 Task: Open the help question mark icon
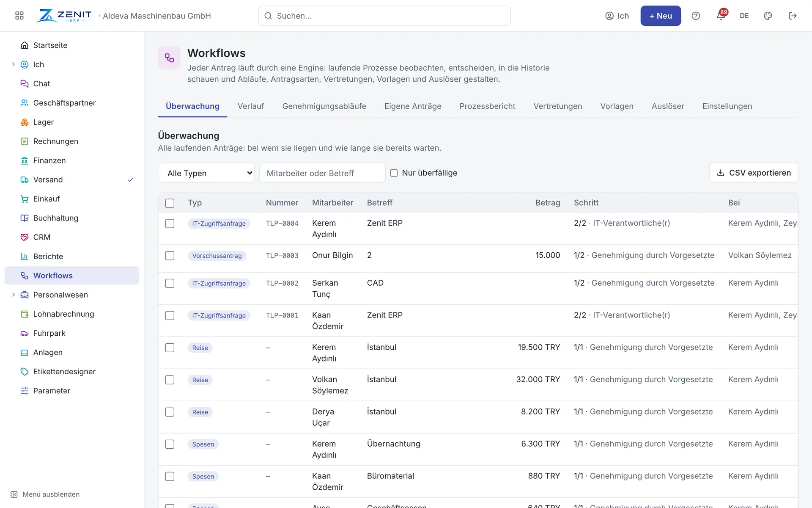click(696, 16)
